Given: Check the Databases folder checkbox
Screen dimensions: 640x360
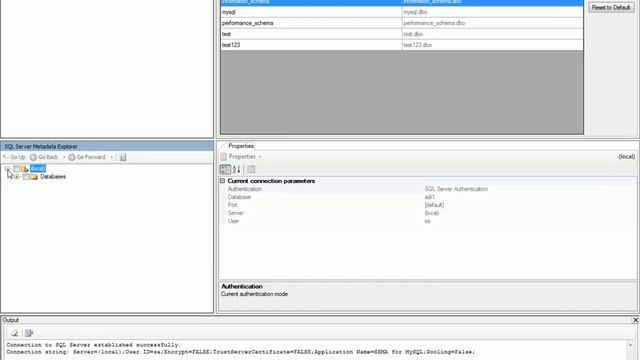Looking at the screenshot, I should 26,177.
